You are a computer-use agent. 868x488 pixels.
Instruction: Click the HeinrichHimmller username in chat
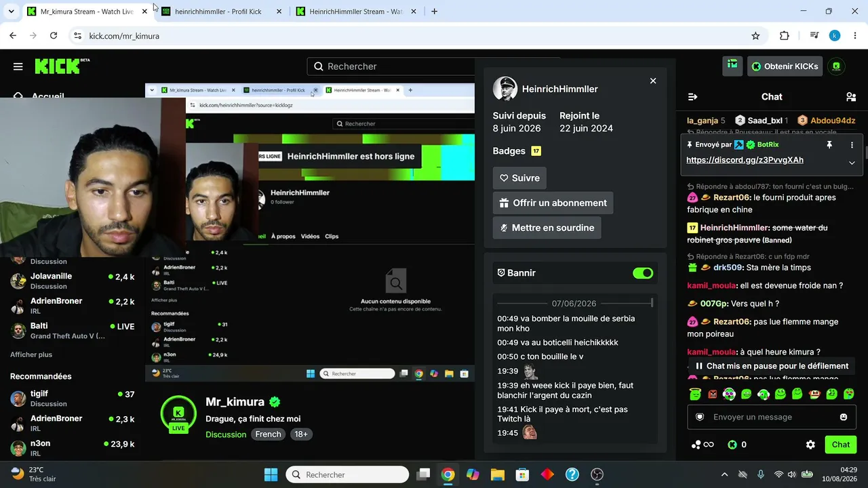click(734, 228)
